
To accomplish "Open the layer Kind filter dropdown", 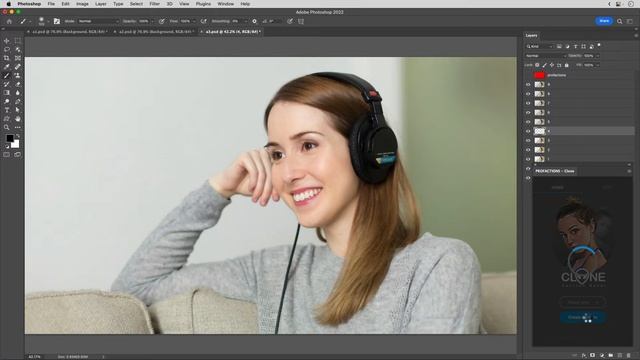I will (540, 47).
